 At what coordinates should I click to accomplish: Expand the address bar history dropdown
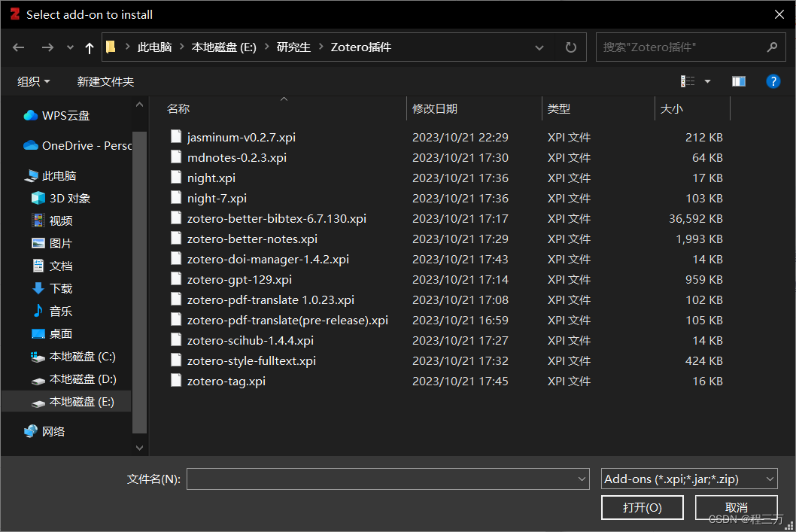coord(539,47)
